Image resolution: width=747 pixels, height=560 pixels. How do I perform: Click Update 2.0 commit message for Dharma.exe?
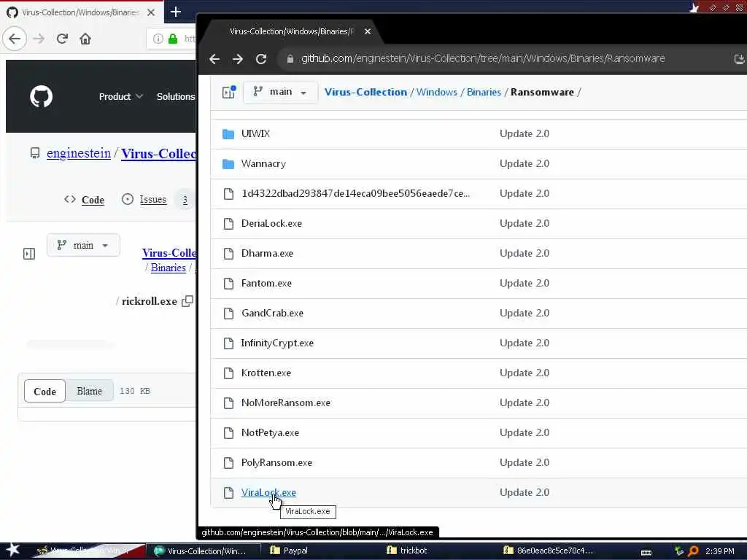pos(524,253)
